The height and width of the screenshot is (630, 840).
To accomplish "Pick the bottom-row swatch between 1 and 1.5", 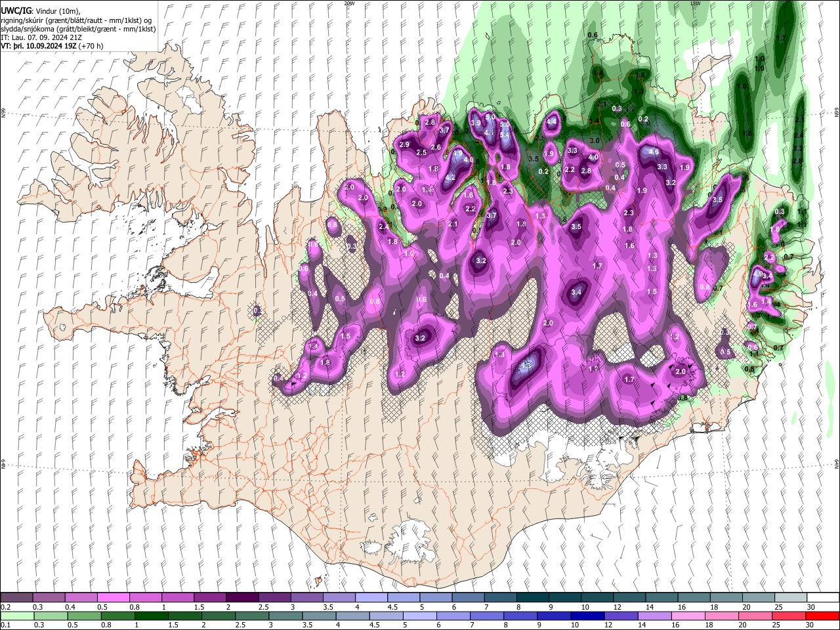I will pyautogui.click(x=152, y=616).
